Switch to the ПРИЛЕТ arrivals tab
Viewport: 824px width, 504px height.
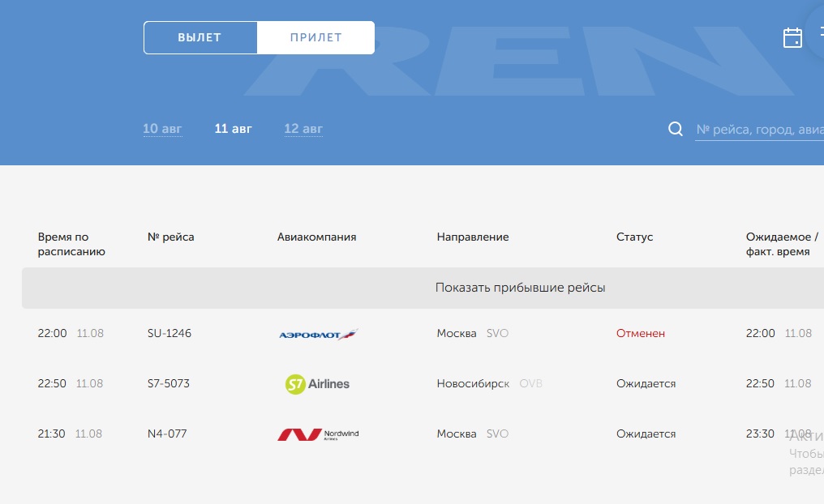[315, 37]
